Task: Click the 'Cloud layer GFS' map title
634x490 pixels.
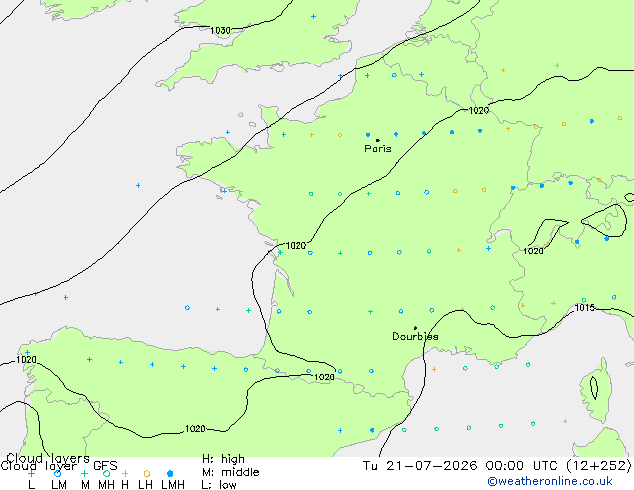Action: pyautogui.click(x=59, y=466)
